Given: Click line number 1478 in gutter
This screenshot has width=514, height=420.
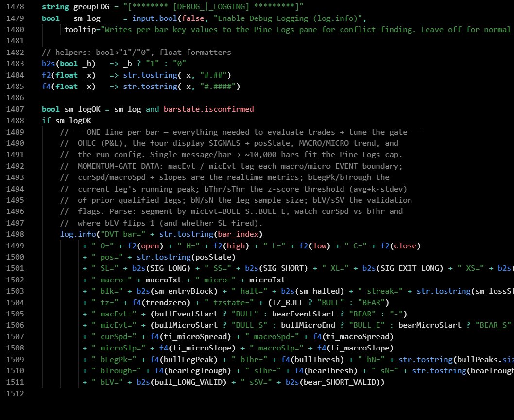Looking at the screenshot, I should coord(15,7).
